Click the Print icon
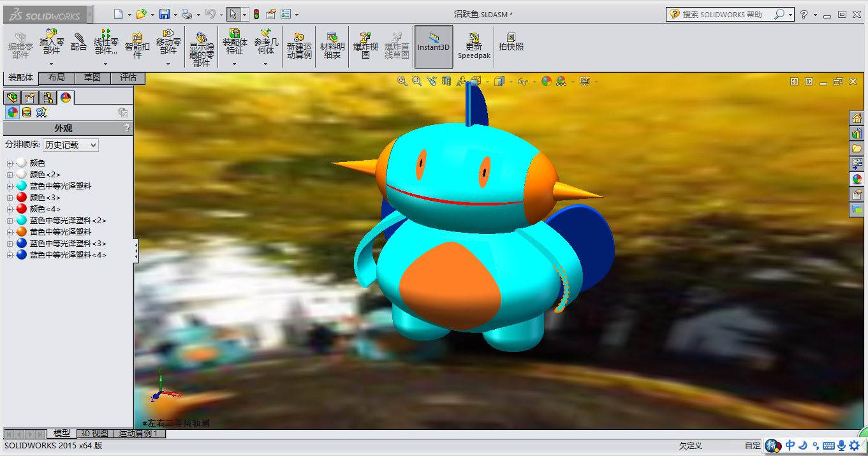The image size is (868, 456). pos(187,14)
